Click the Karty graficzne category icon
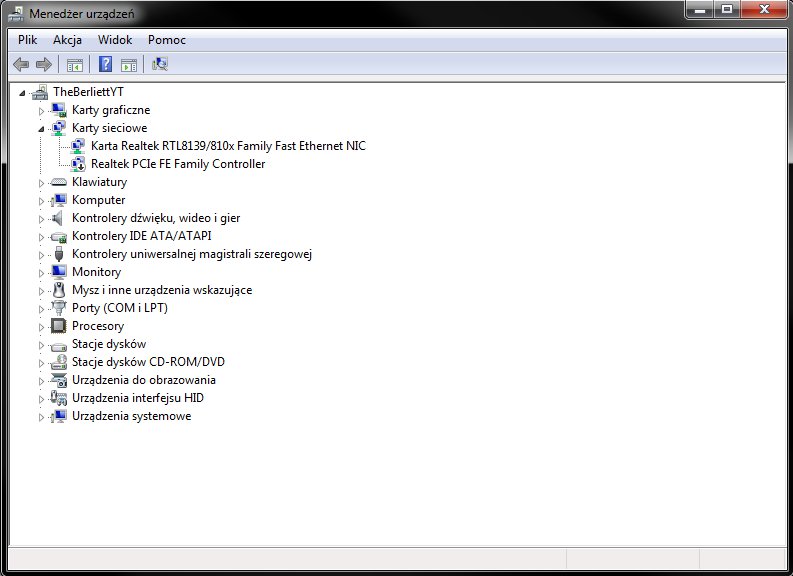The height and width of the screenshot is (576, 793). pyautogui.click(x=59, y=110)
